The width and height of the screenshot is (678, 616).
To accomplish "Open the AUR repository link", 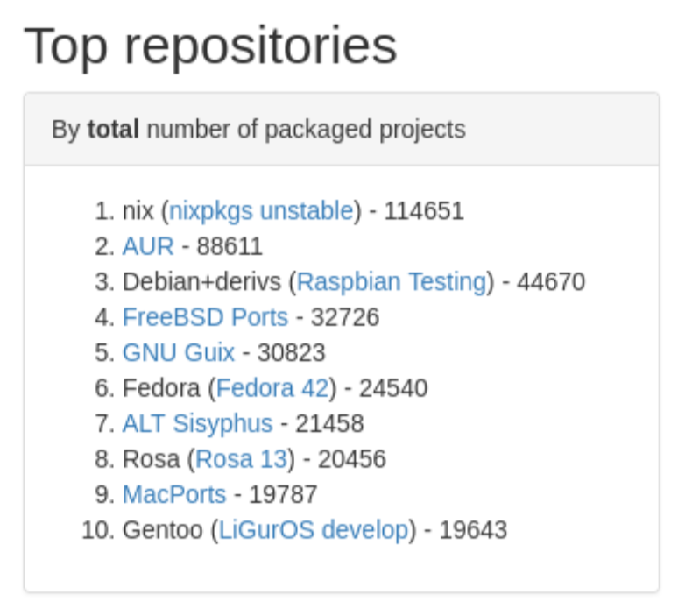I will (148, 247).
